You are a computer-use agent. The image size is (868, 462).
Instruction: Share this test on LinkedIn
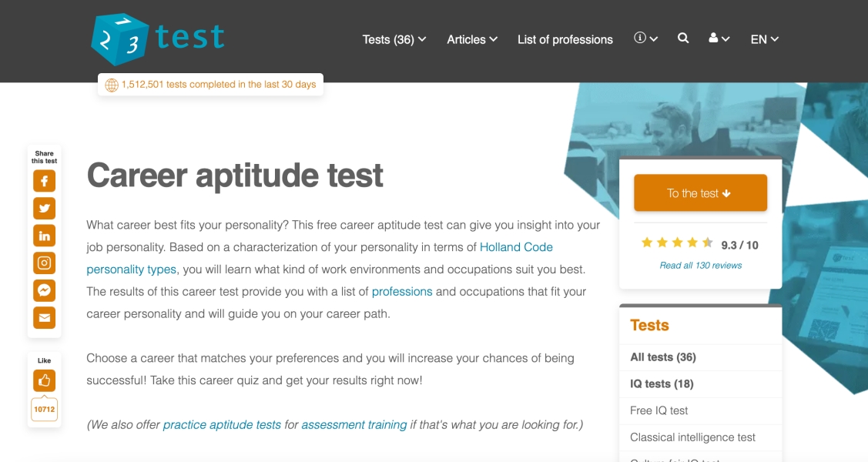pos(45,236)
